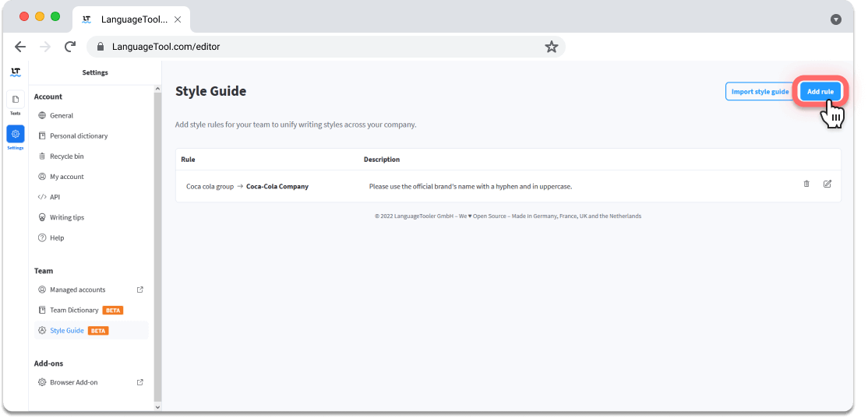Click the address bar URL field
Viewport: 868px width, 418px height.
click(326, 47)
